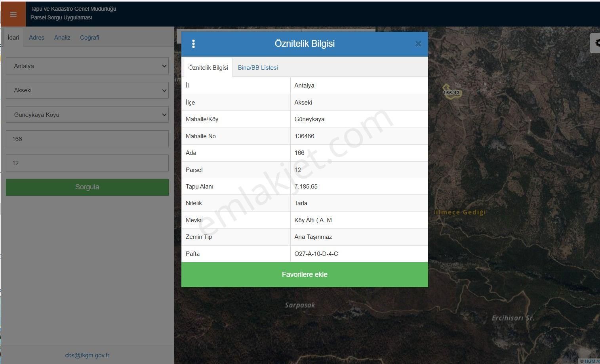Open the orange hamburger menu

pos(13,15)
